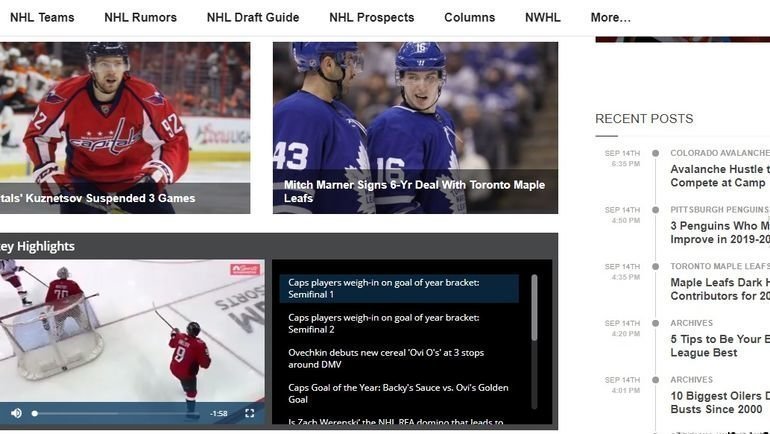This screenshot has height=434, width=770.
Task: Open Archives category above Oilers Busts post
Action: click(x=691, y=380)
